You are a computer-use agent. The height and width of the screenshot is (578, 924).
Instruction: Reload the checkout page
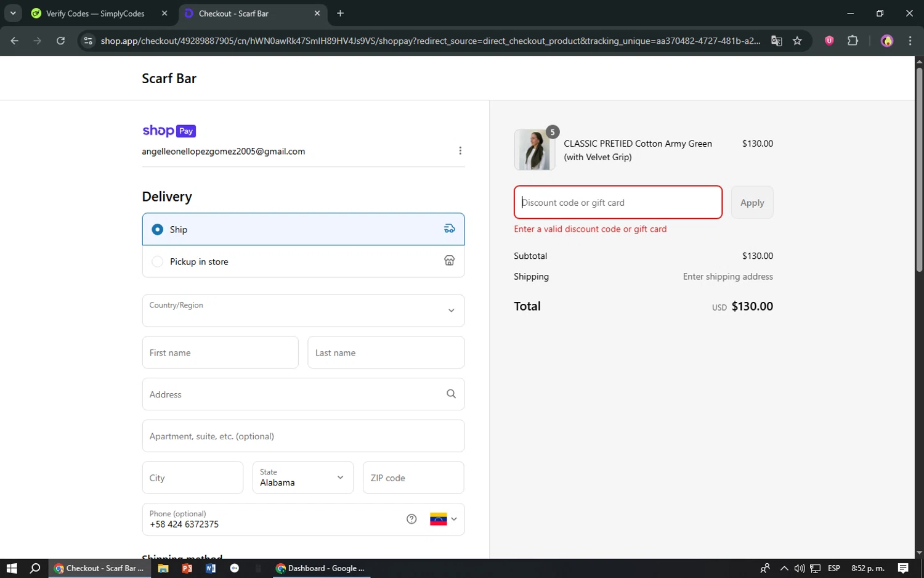60,41
